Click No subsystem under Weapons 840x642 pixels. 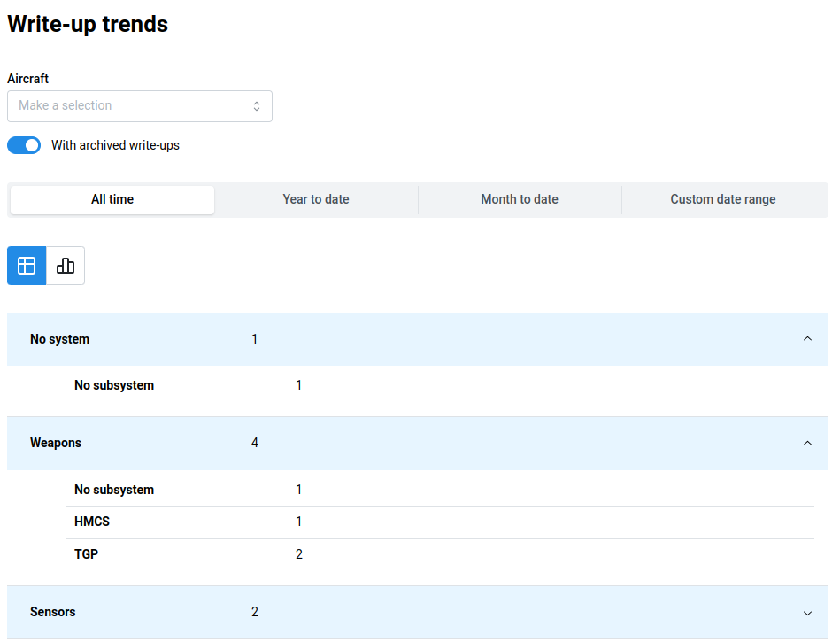[x=114, y=490]
